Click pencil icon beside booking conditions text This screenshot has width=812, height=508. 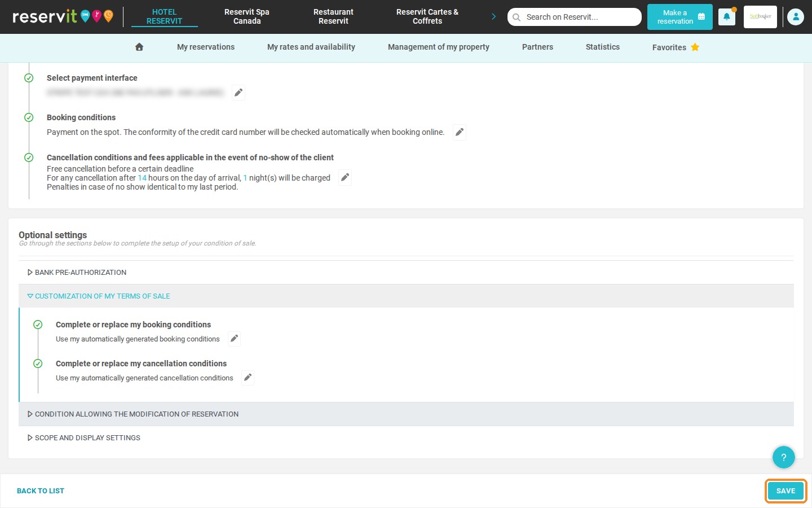(460, 132)
